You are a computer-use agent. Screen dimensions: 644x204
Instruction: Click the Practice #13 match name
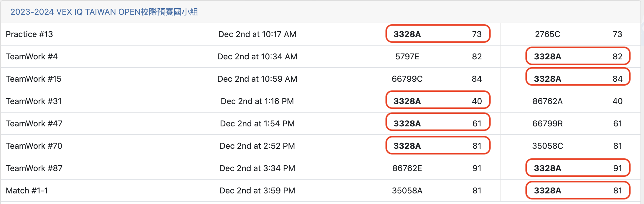[x=29, y=34]
